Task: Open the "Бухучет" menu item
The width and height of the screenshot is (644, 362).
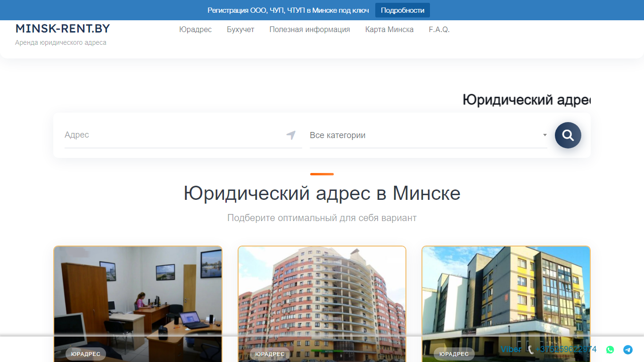Action: [240, 29]
